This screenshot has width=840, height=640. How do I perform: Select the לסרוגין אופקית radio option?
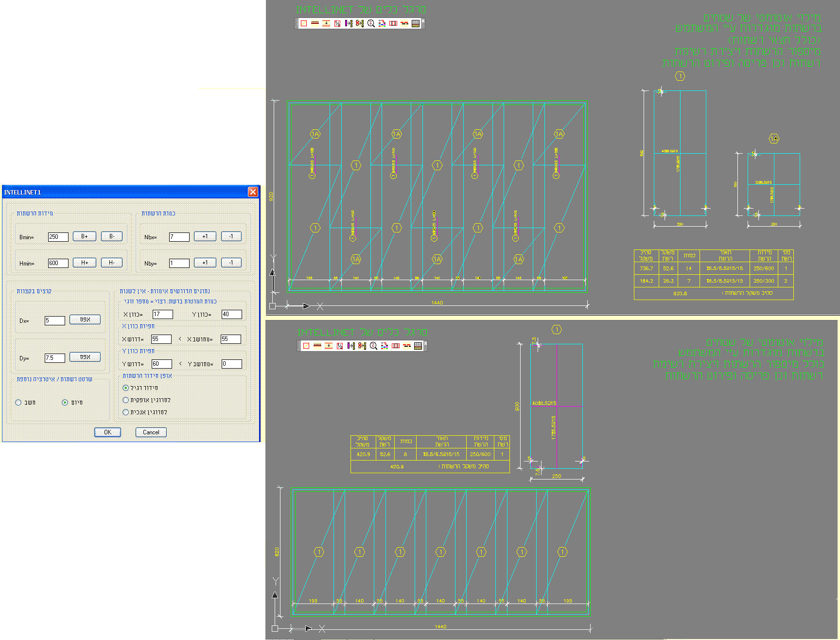[126, 400]
